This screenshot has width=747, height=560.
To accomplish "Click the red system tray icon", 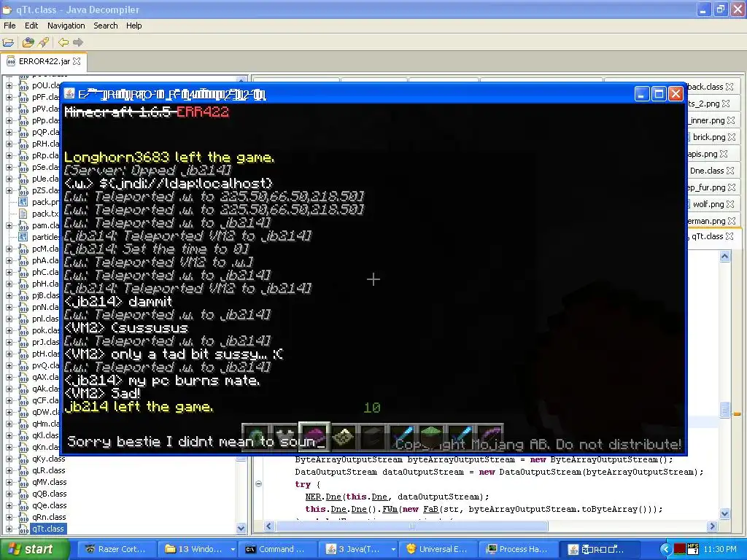I will click(679, 549).
